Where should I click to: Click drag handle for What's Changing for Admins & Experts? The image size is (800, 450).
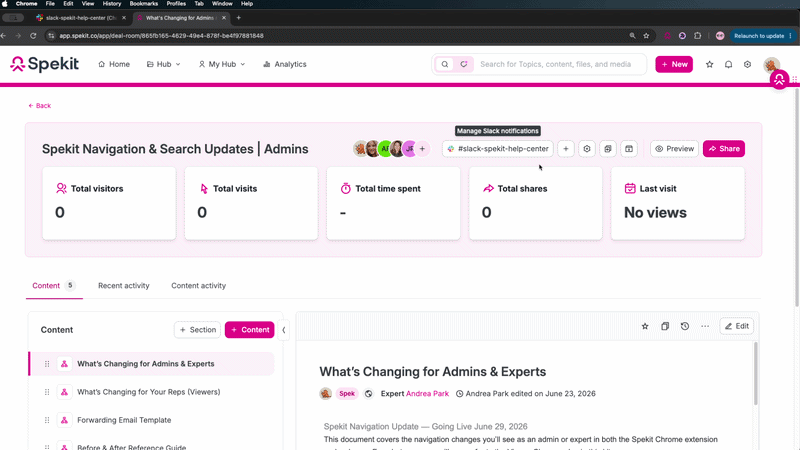pos(47,364)
